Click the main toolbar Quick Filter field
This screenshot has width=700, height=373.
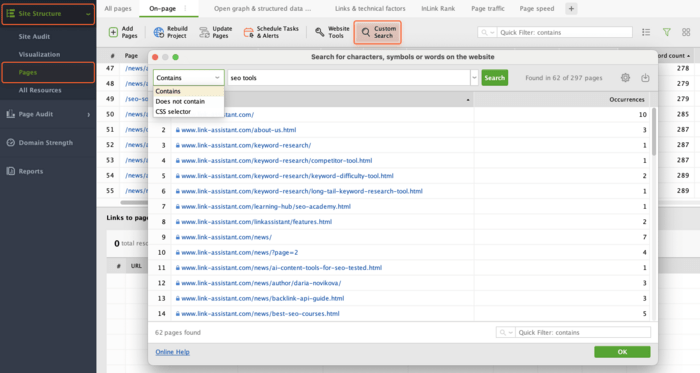coord(565,32)
